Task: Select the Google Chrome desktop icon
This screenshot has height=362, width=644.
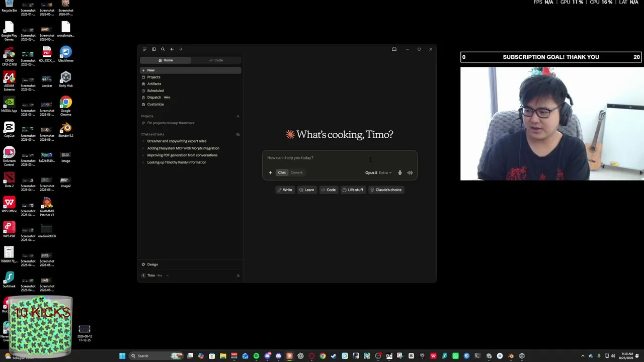Action: tap(65, 107)
